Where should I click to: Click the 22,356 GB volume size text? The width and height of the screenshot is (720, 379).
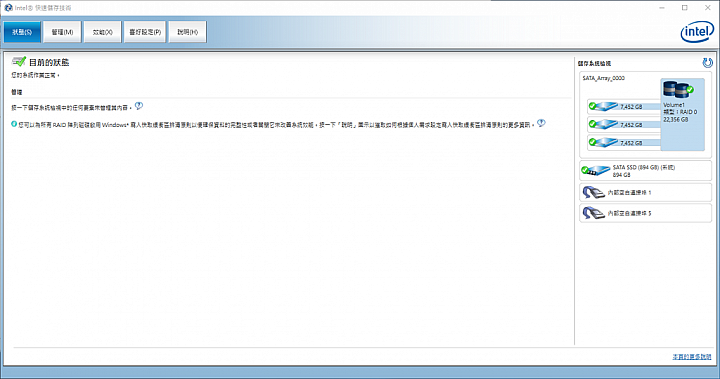tap(675, 119)
